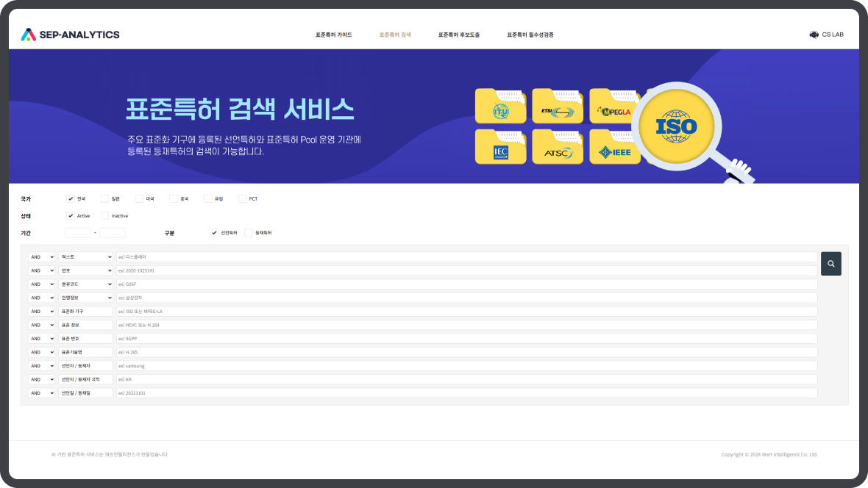Open AND operator dropdown for 표준기술명 row

[x=41, y=352]
